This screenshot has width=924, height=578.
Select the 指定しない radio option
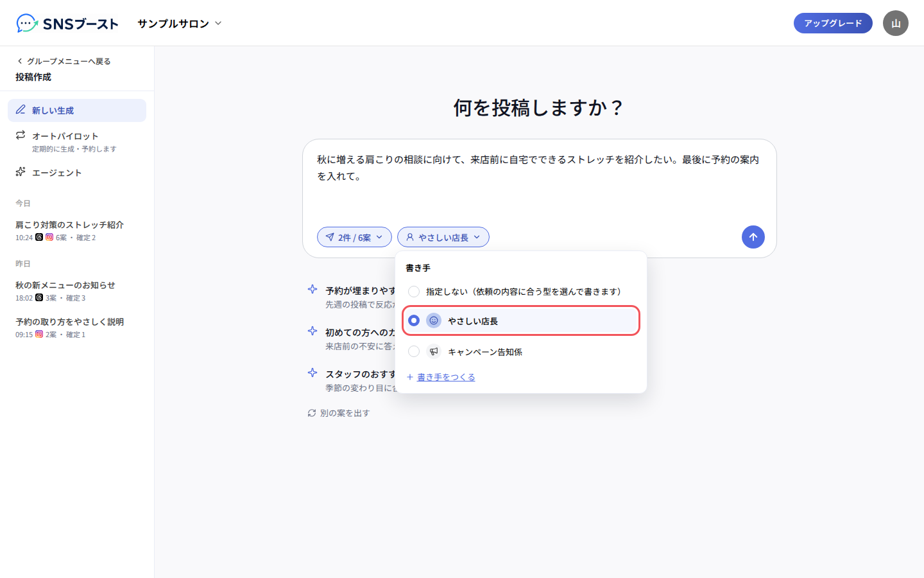[x=414, y=292]
